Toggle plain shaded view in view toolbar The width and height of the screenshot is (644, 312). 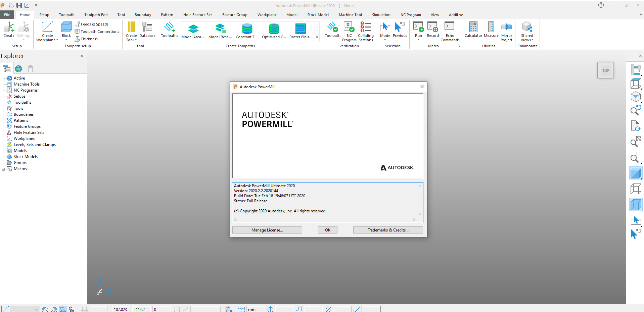pyautogui.click(x=636, y=173)
